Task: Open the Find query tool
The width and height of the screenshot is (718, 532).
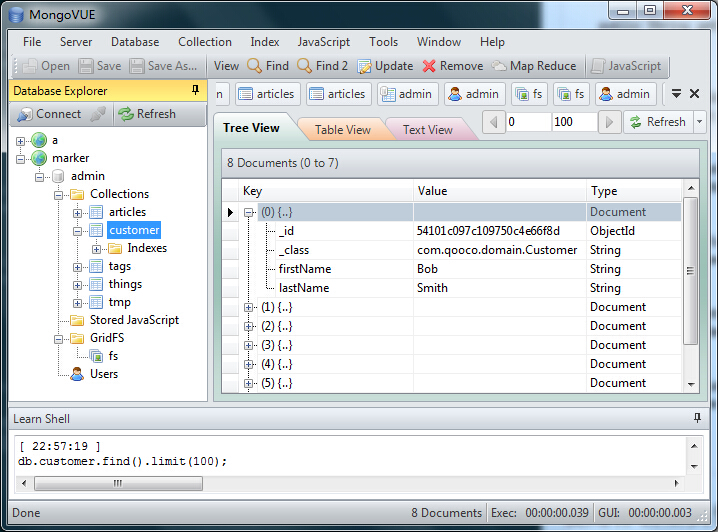Action: pyautogui.click(x=268, y=66)
